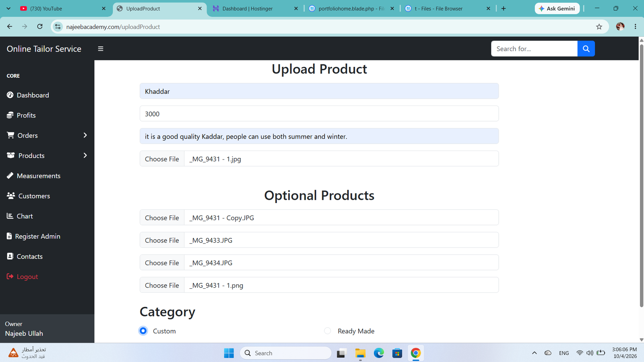The height and width of the screenshot is (362, 644).
Task: Expand the Products submenu chevron
Action: point(85,155)
